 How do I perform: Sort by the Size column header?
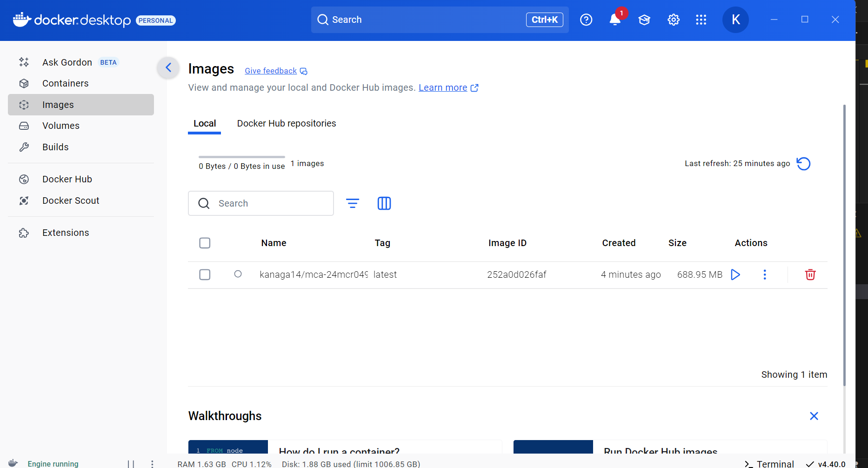677,243
